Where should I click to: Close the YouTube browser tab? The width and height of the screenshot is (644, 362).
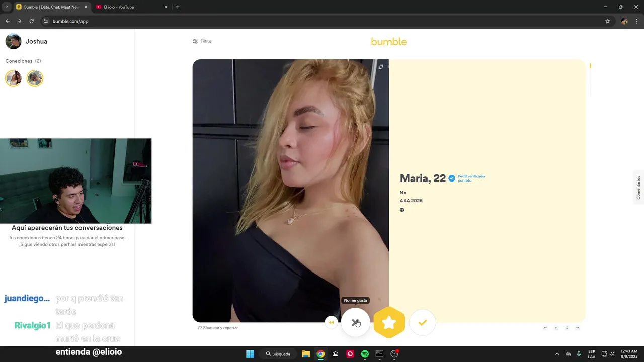166,7
